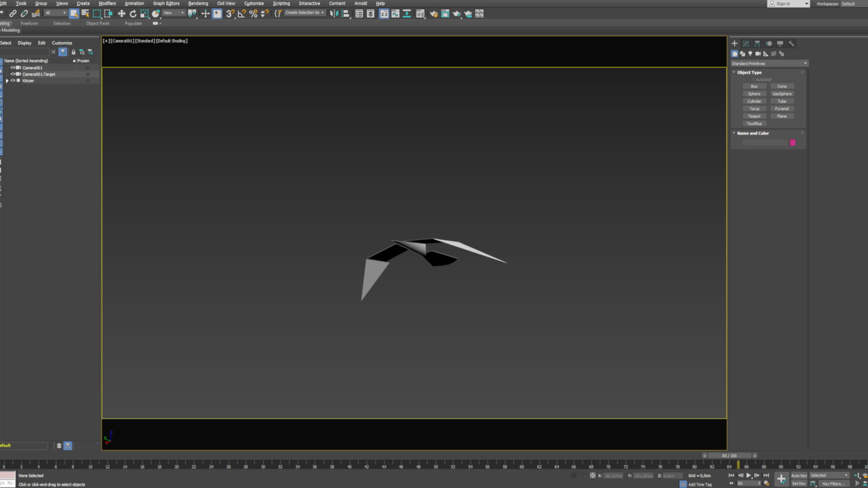Click Bind to Space Warp icon
Screen dimensions: 868x488
tap(36, 14)
